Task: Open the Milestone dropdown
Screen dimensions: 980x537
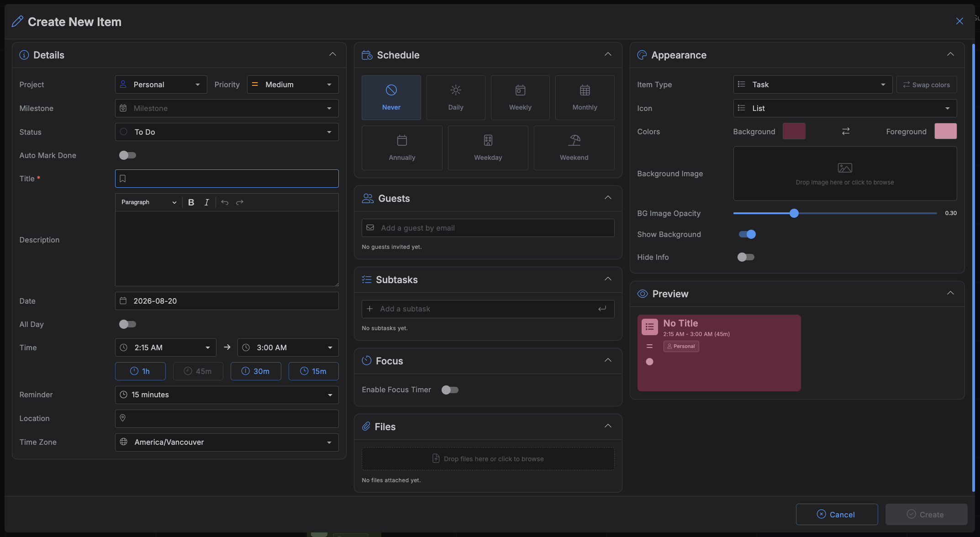Action: click(x=227, y=108)
